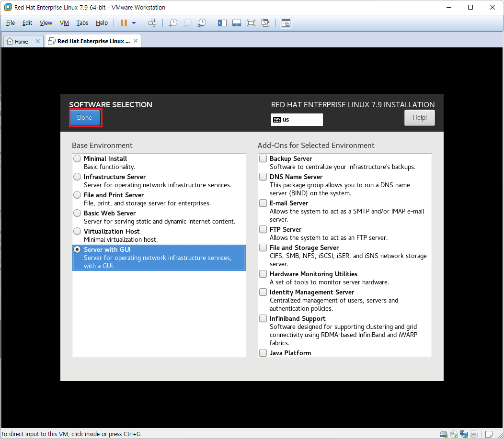The width and height of the screenshot is (504, 439).
Task: Select Virtualization Host radio button
Action: tap(77, 232)
